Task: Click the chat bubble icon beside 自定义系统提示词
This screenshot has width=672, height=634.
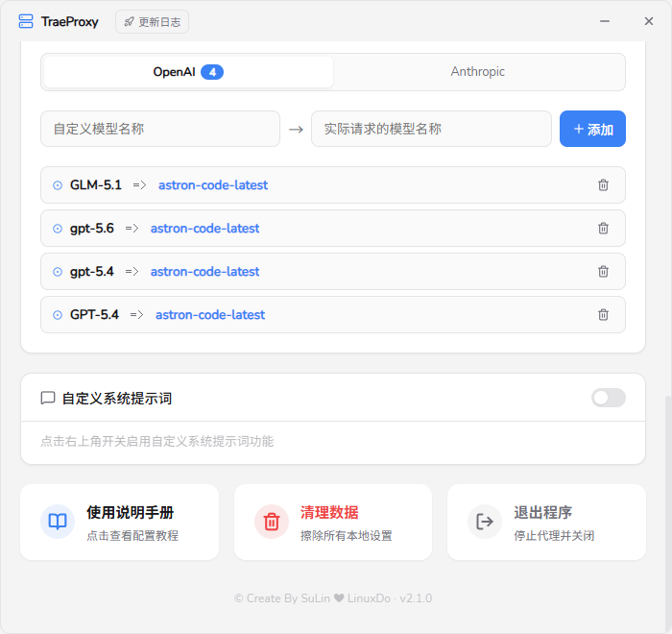Action: (x=48, y=398)
